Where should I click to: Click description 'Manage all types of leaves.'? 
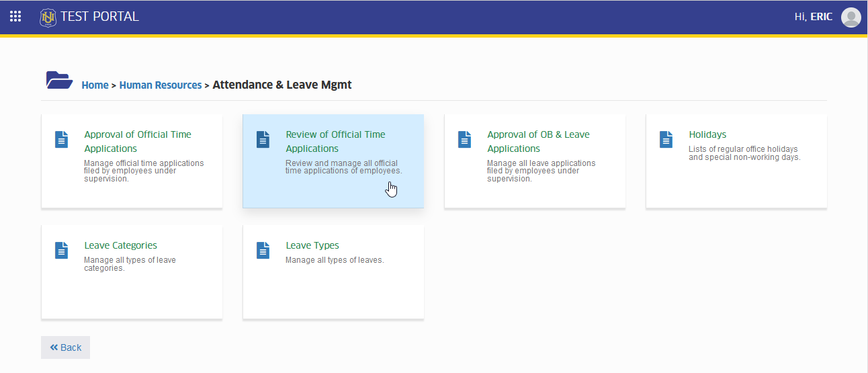click(x=335, y=260)
